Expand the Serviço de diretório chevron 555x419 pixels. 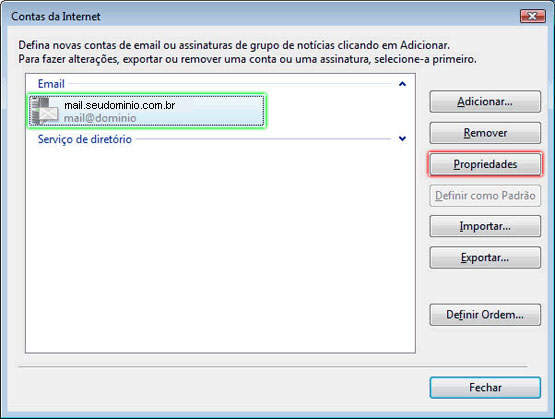click(402, 139)
